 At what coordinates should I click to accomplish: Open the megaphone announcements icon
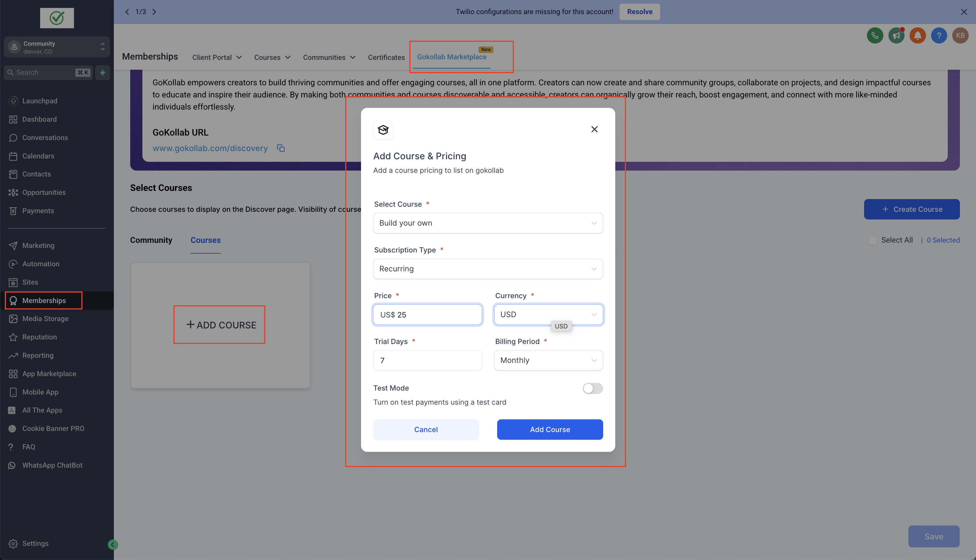coord(896,35)
